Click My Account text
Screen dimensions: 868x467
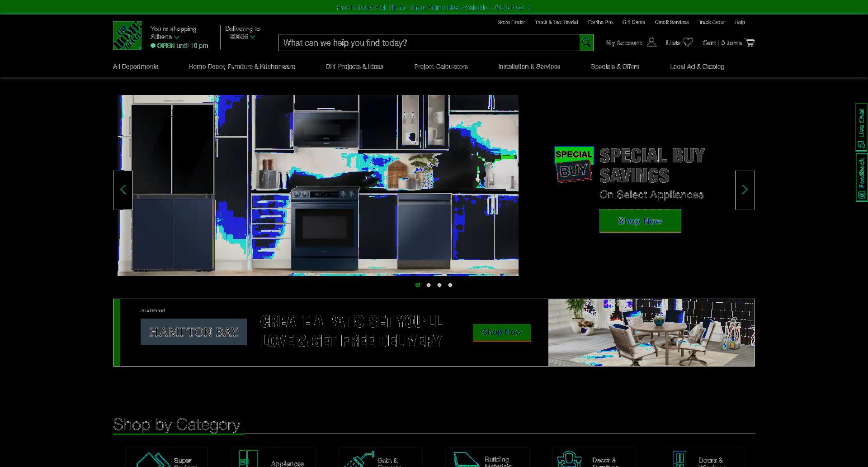click(624, 43)
